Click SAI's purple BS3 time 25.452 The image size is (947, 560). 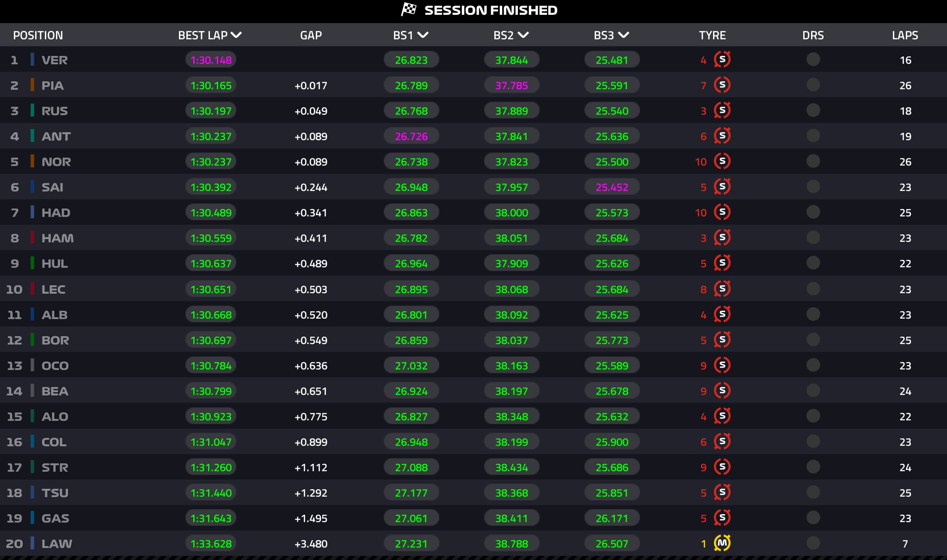click(x=612, y=187)
